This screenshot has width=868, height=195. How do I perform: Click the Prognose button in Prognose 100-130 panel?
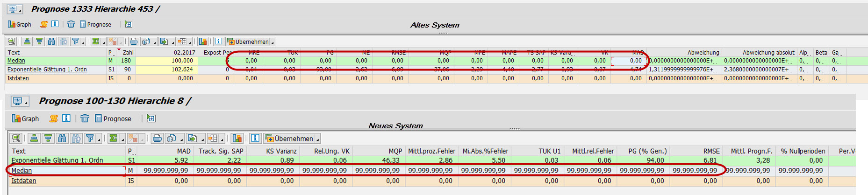[x=113, y=118]
